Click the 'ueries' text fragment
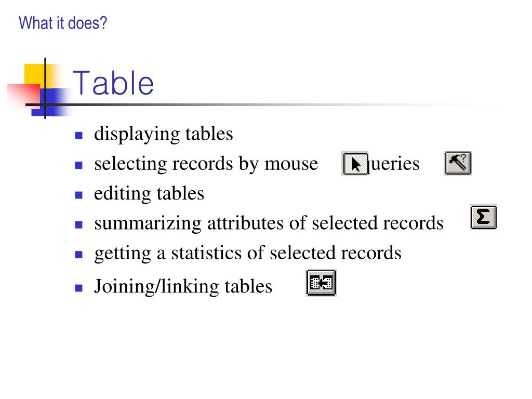This screenshot has height=399, width=532. pos(395,164)
